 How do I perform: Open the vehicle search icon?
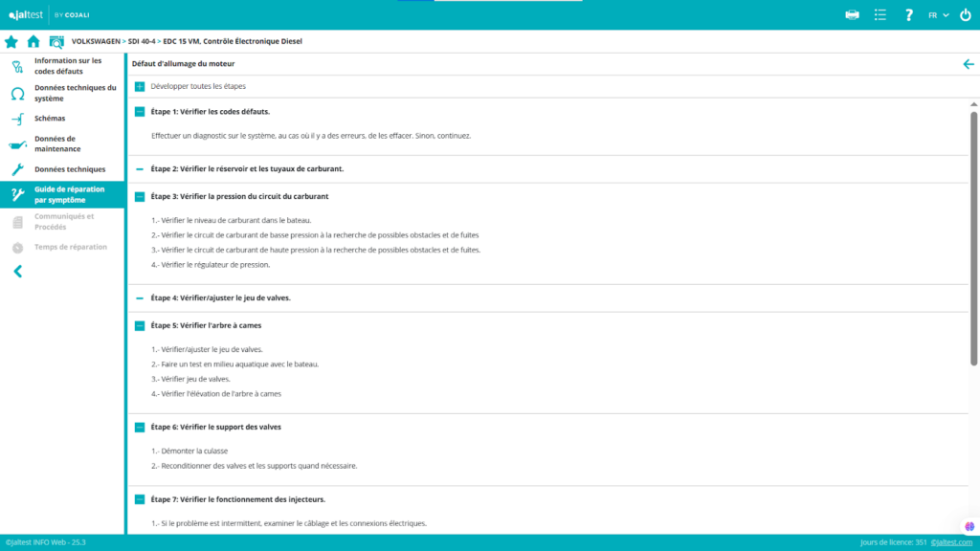pyautogui.click(x=56, y=42)
